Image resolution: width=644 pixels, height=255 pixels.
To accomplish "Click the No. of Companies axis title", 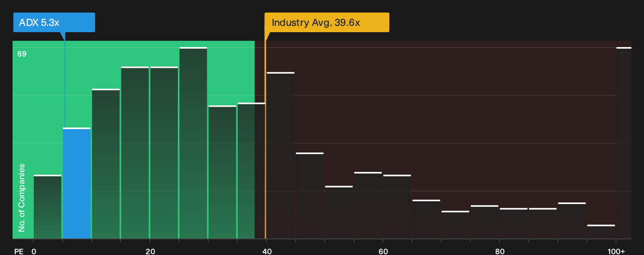I will (22, 197).
